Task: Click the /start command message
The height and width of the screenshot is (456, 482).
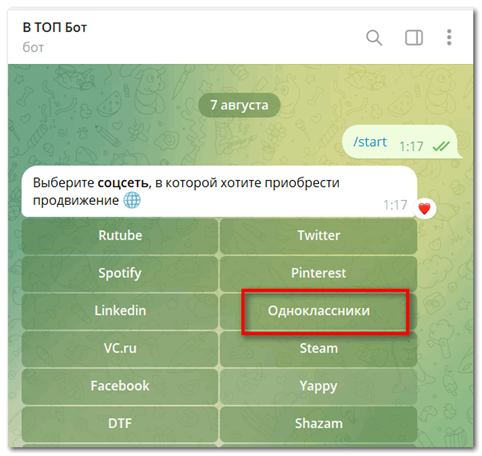Action: (x=370, y=142)
